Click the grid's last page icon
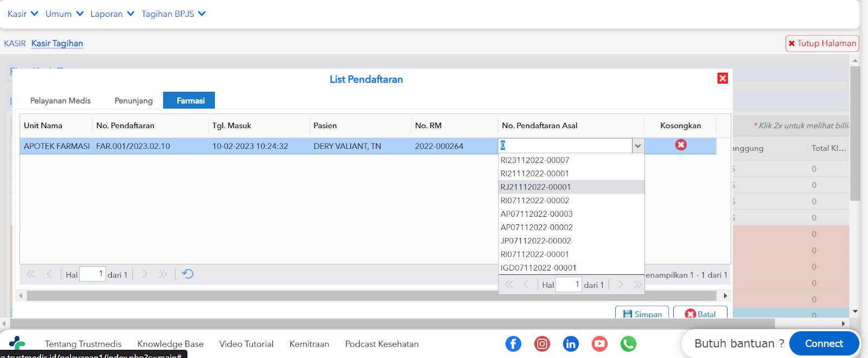Image resolution: width=868 pixels, height=358 pixels. coord(163,274)
